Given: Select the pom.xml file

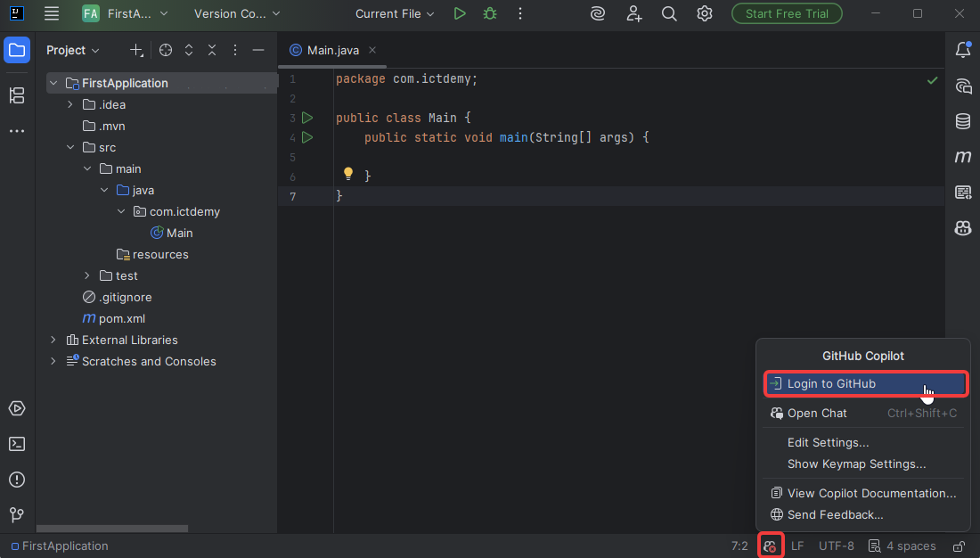Looking at the screenshot, I should [x=114, y=318].
